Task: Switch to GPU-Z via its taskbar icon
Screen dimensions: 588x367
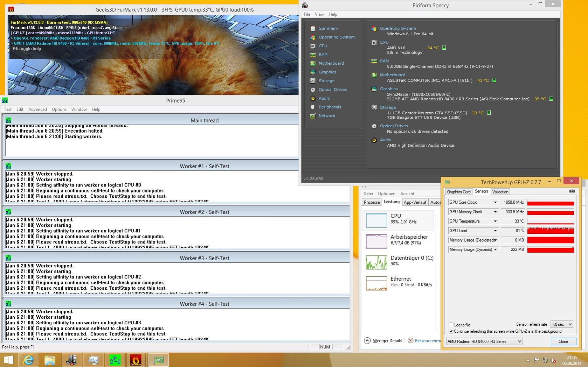Action: [x=159, y=360]
